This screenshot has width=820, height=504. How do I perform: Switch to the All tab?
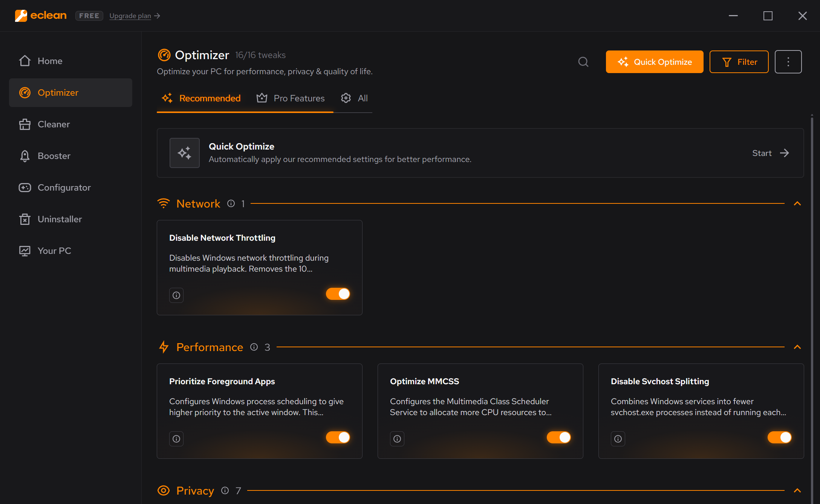[x=354, y=98]
